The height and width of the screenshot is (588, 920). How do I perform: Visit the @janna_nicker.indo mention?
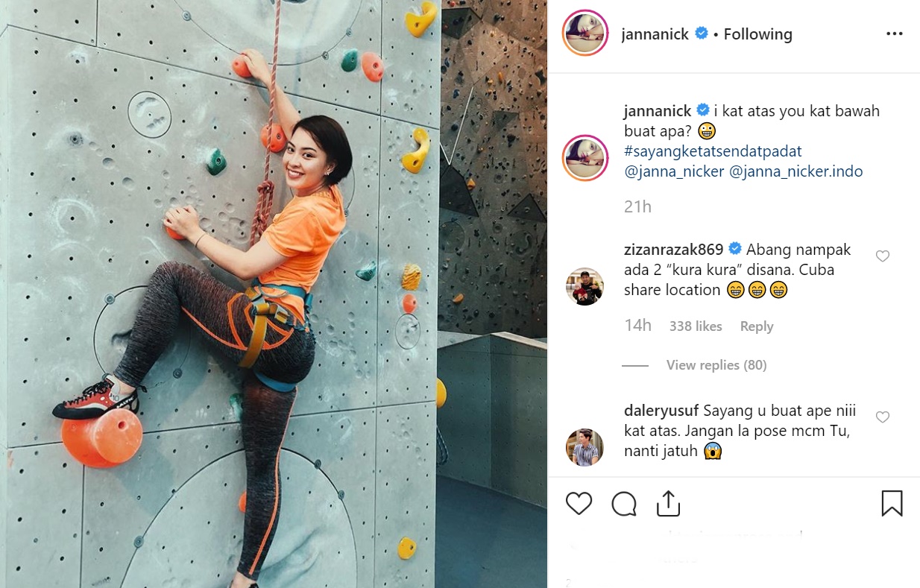[x=795, y=171]
